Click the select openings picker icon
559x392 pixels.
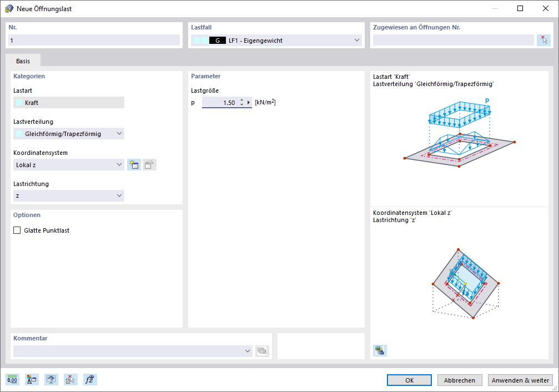[543, 41]
